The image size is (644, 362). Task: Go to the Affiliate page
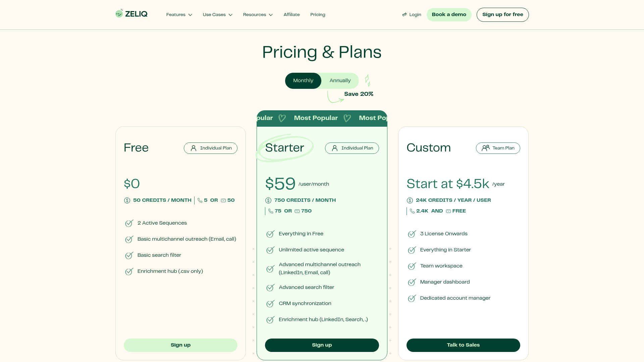pos(291,14)
